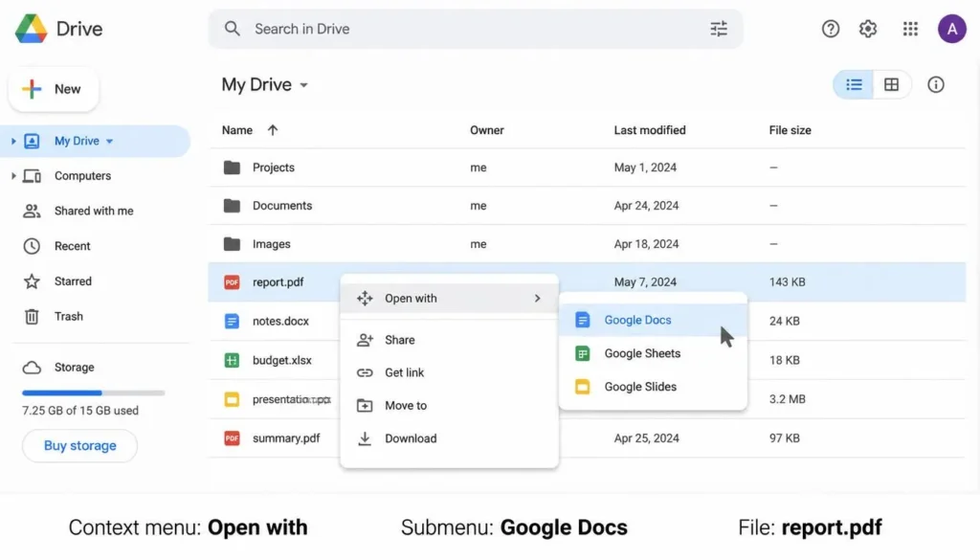The height and width of the screenshot is (560, 980).
Task: Click the 3.2 MB file size cell
Action: point(787,399)
